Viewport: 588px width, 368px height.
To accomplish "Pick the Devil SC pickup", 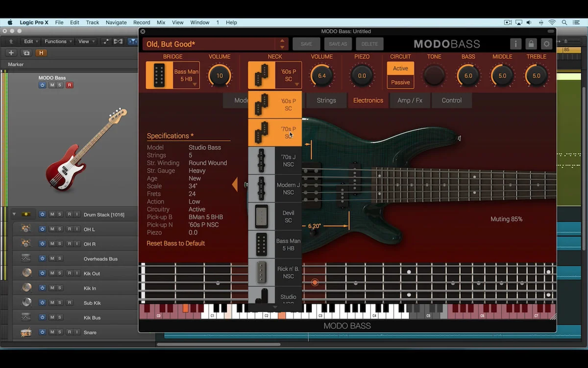I will [x=275, y=216].
